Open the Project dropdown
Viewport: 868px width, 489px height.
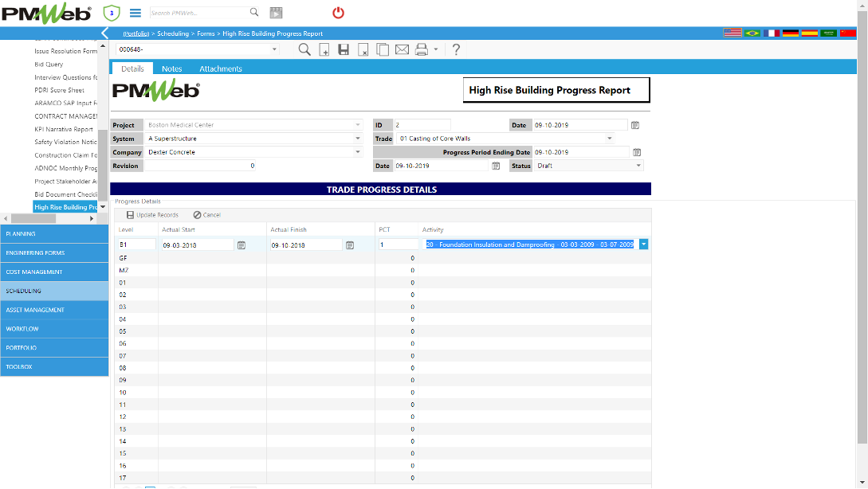pyautogui.click(x=358, y=125)
